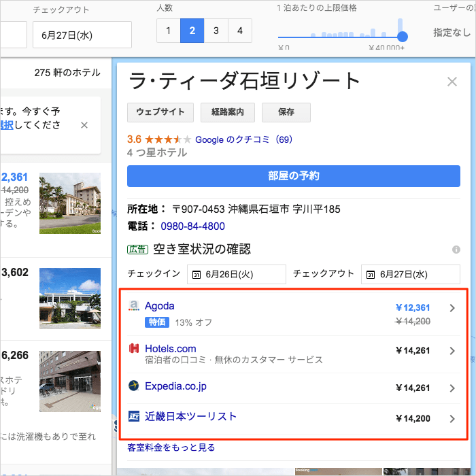Click the Agoda price ¥12,361

click(x=413, y=308)
